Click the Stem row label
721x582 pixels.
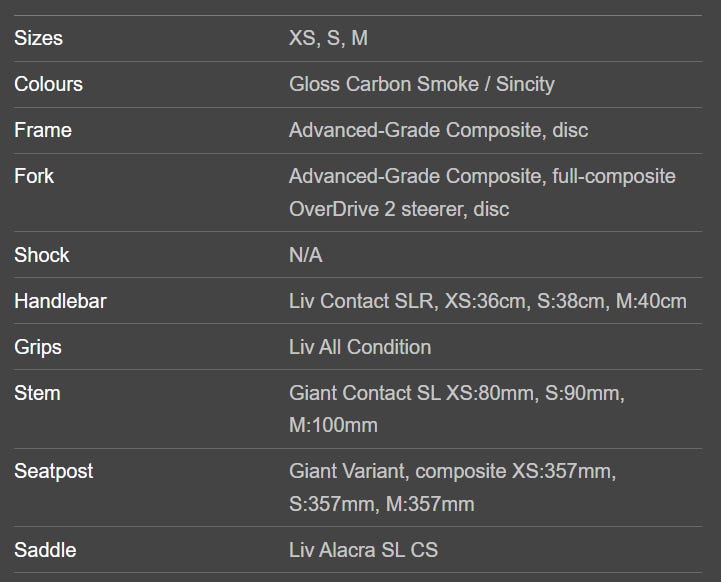tap(37, 393)
